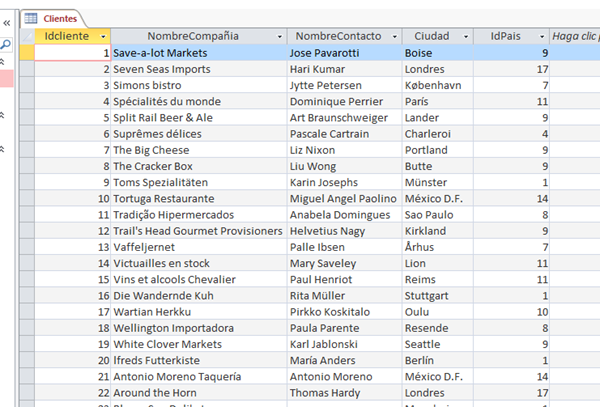Click the 'Vins et alcools Chevalier' cell
Viewport: 600px width, 407px height.
(x=199, y=280)
